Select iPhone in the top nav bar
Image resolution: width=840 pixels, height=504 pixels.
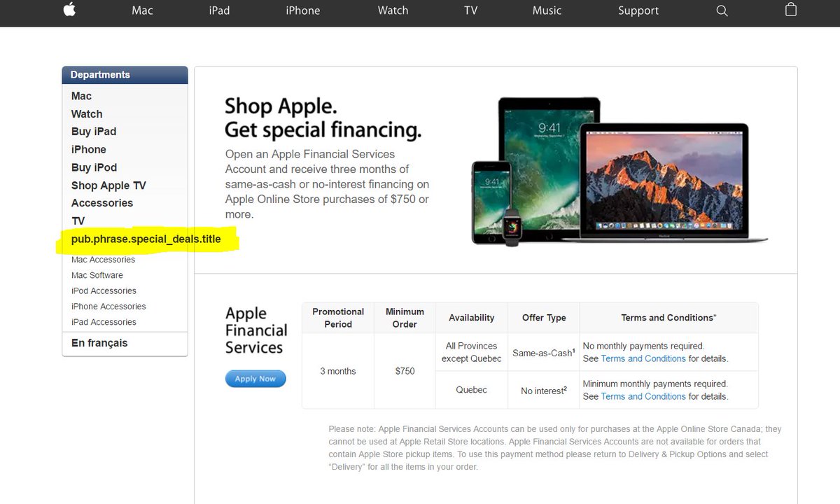302,10
